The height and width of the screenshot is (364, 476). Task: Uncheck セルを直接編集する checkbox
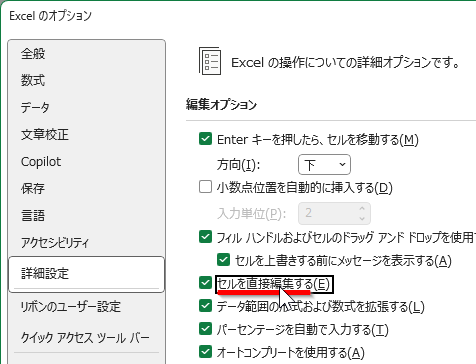click(x=205, y=283)
